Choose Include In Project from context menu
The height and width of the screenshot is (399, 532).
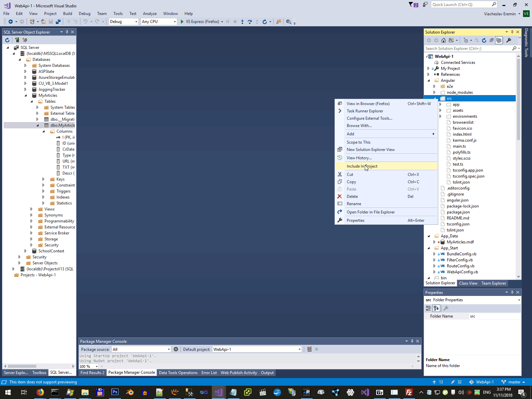tap(386, 166)
